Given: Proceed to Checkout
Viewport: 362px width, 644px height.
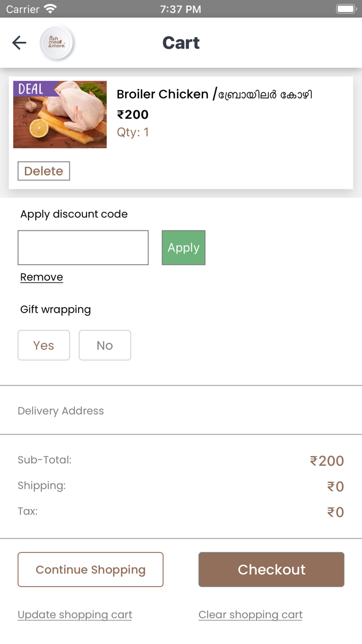Looking at the screenshot, I should 271,569.
